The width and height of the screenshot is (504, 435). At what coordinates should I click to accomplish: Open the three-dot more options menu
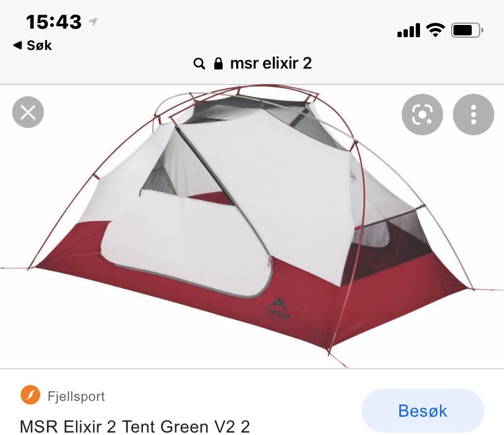473,114
